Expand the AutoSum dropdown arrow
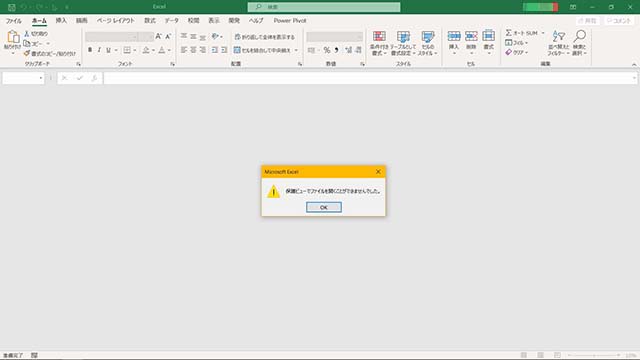640x360 pixels. click(x=543, y=33)
